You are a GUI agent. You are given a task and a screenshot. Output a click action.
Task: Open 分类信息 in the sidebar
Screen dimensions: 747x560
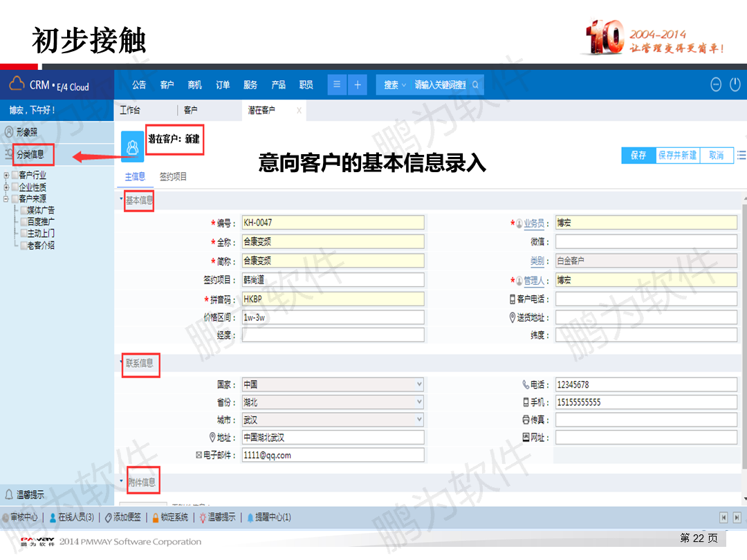(30, 154)
